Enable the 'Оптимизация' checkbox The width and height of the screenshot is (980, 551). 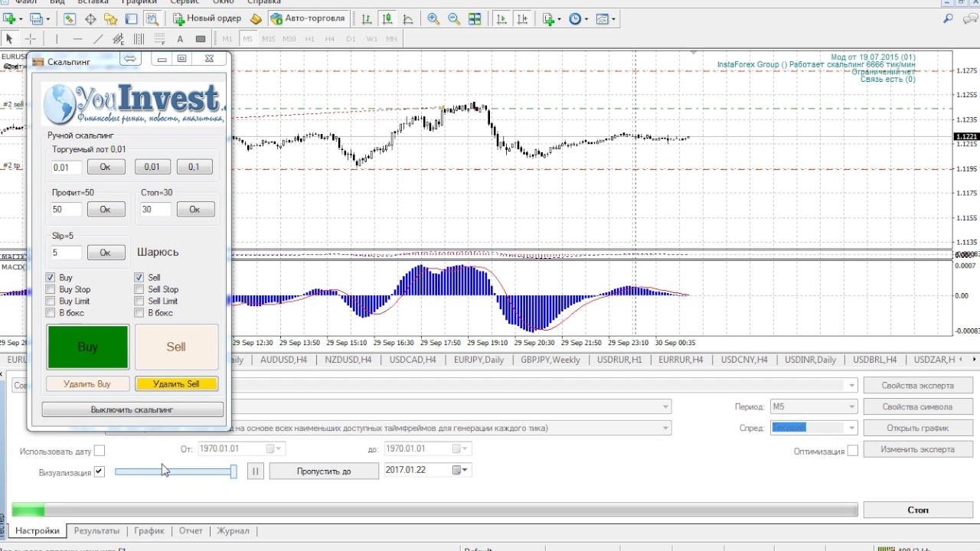click(853, 452)
